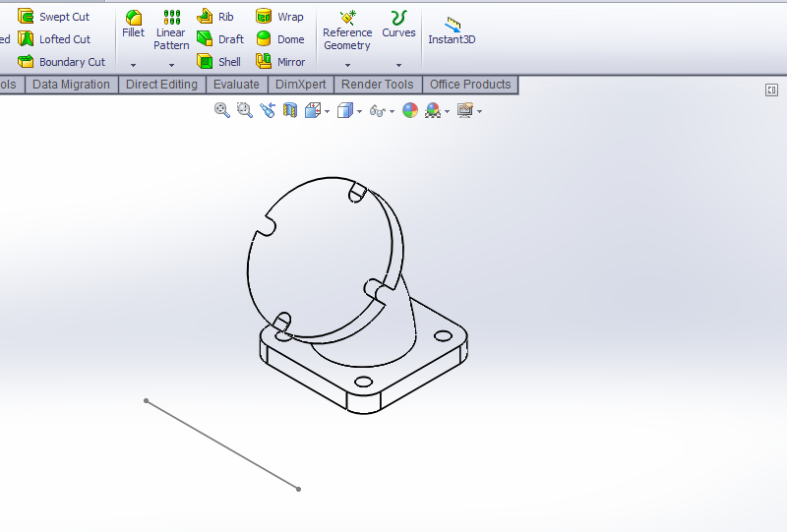
Task: Select the Lofted Cut tool
Action: point(54,39)
